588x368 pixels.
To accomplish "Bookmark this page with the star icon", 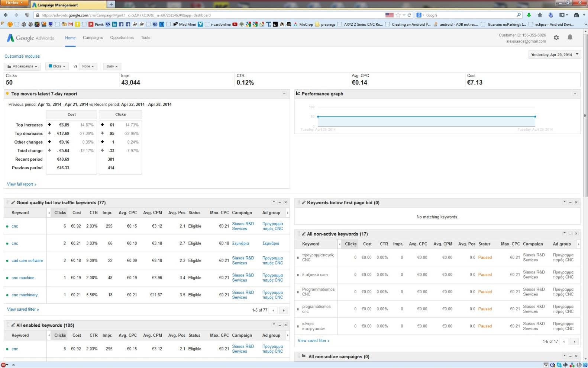I will [x=398, y=15].
